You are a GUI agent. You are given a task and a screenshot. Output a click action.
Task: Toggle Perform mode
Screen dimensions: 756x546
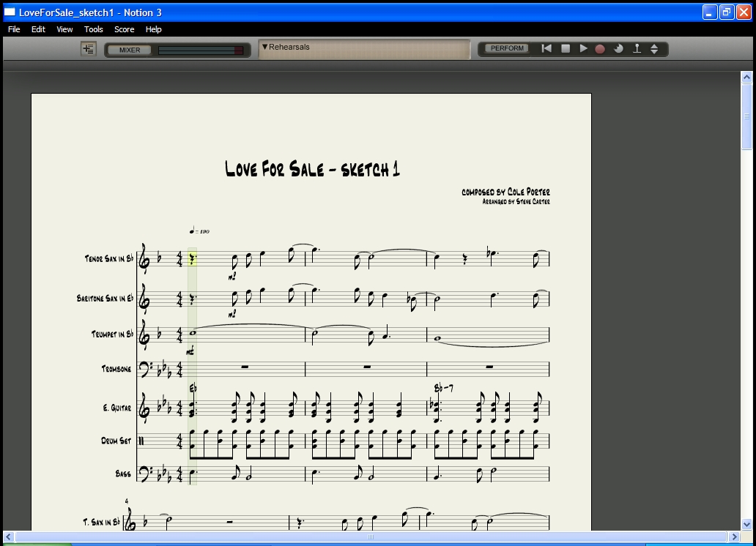pos(507,49)
